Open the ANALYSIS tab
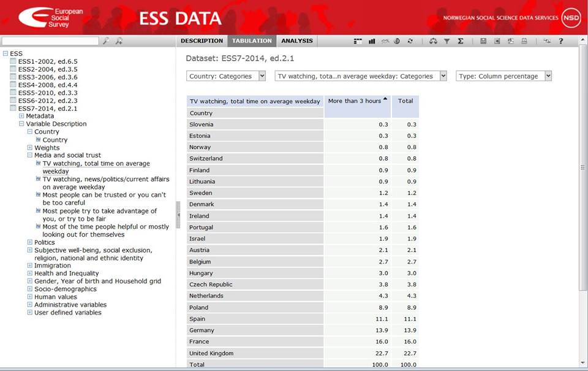Image resolution: width=588 pixels, height=371 pixels. point(297,40)
